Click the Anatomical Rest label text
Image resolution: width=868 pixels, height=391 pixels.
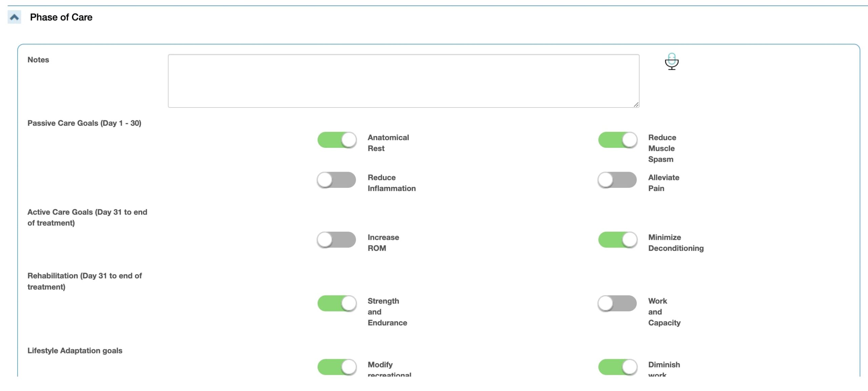(x=388, y=143)
